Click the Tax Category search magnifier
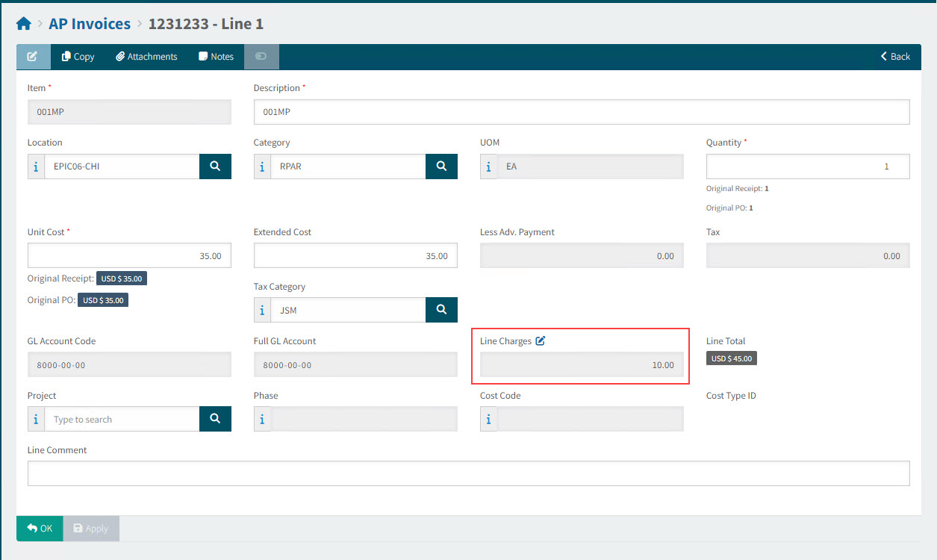 pyautogui.click(x=441, y=309)
